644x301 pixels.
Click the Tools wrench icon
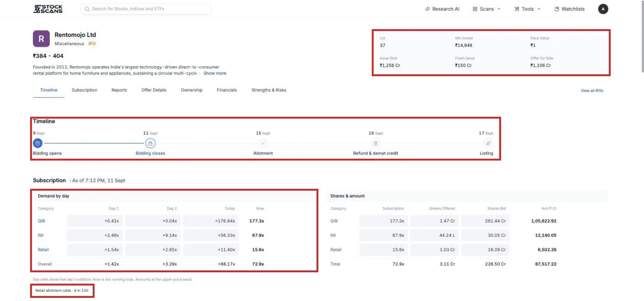[x=517, y=9]
